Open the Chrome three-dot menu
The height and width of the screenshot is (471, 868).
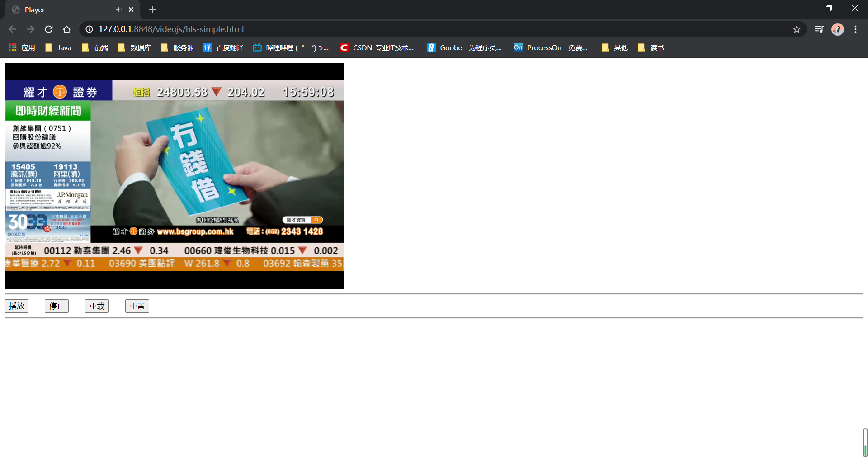tap(856, 29)
